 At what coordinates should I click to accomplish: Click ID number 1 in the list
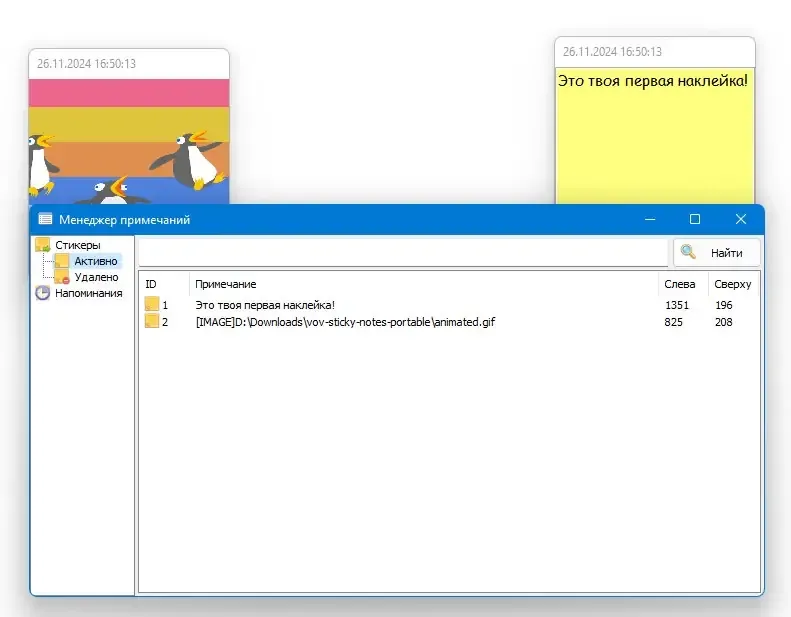pos(165,305)
